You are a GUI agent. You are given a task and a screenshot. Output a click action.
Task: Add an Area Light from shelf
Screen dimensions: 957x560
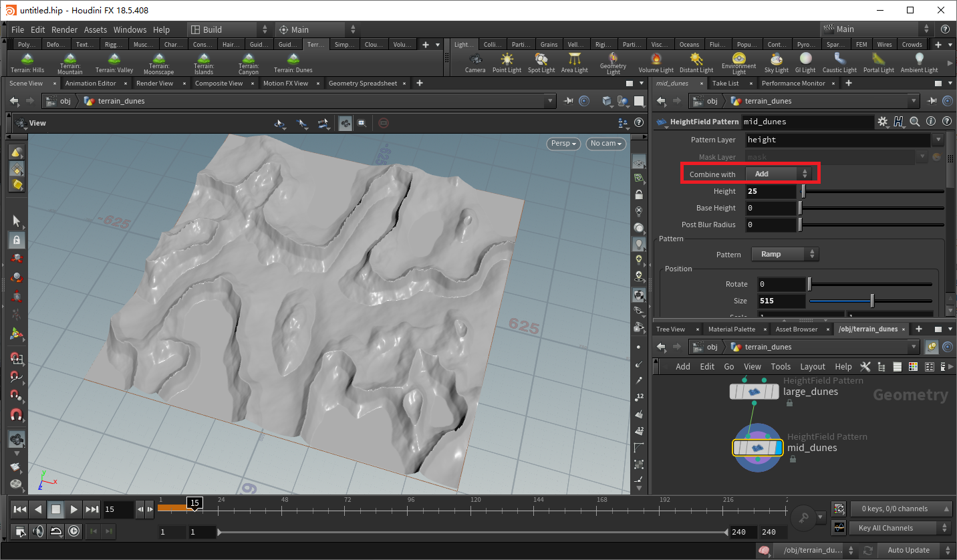pyautogui.click(x=575, y=64)
